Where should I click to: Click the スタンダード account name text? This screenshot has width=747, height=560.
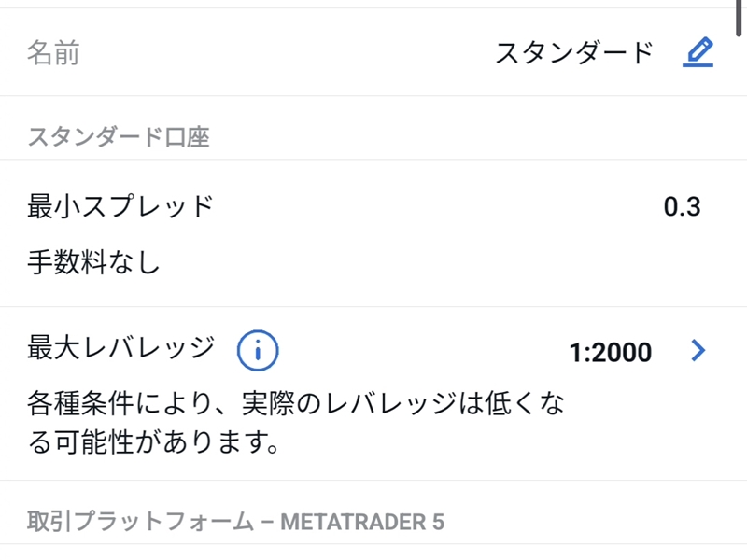point(573,52)
